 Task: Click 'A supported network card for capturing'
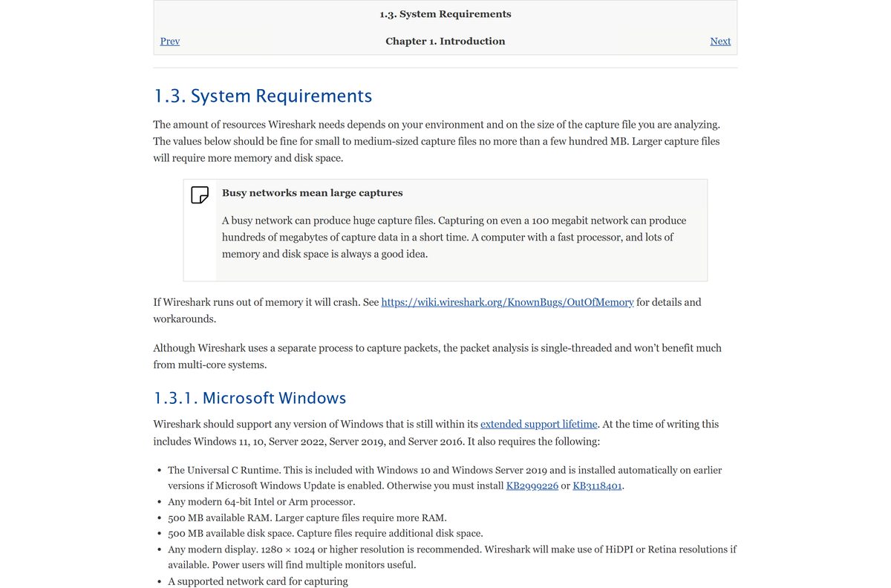click(258, 581)
